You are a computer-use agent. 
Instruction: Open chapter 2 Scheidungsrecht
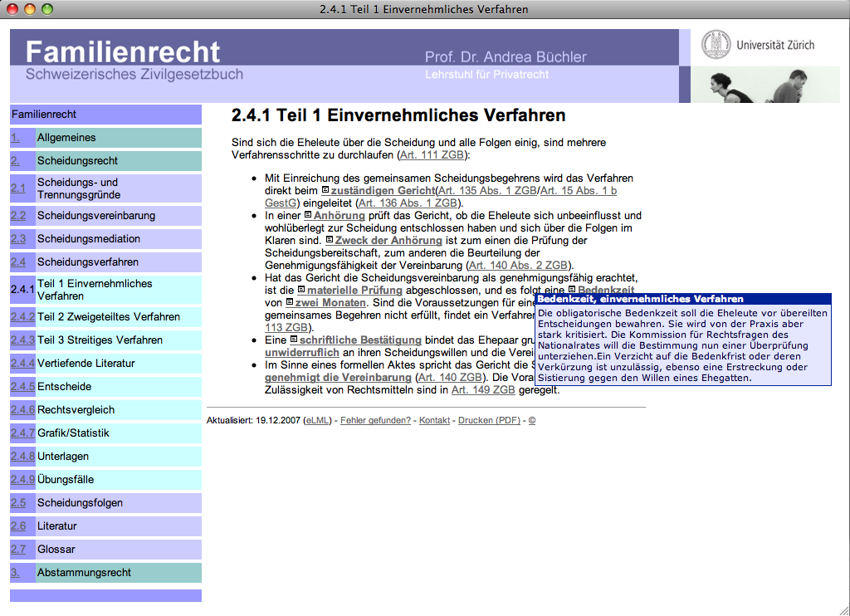[x=105, y=161]
